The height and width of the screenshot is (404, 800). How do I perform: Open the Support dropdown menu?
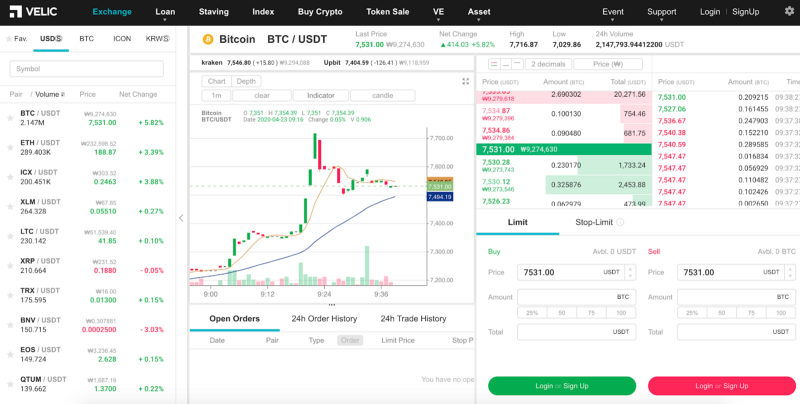click(662, 13)
